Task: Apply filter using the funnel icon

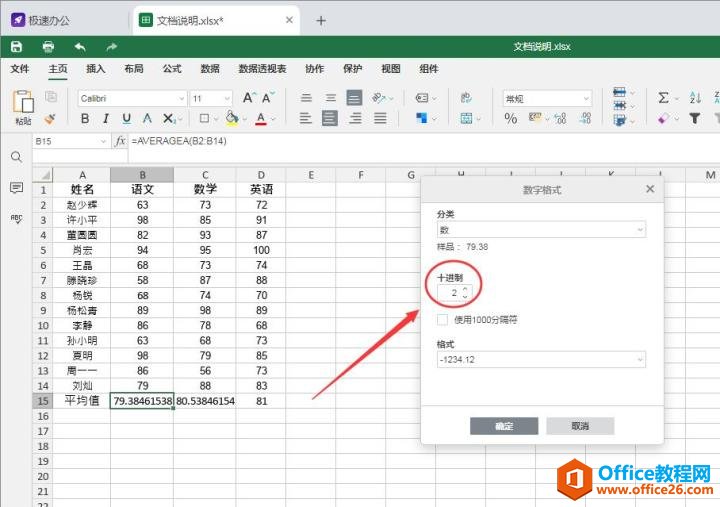Action: point(695,118)
